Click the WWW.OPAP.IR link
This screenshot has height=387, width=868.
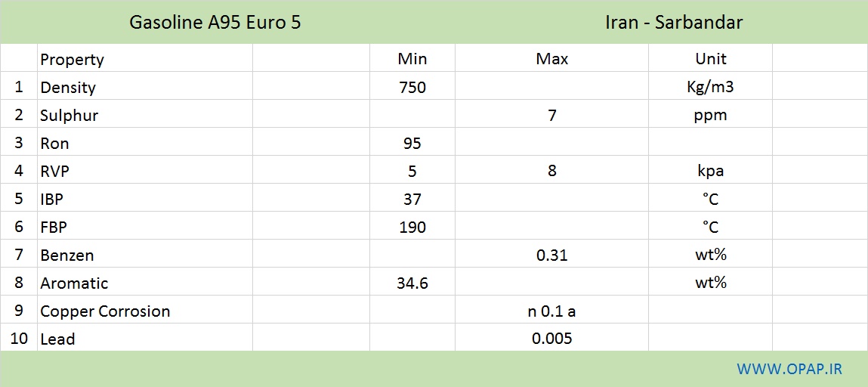click(789, 369)
